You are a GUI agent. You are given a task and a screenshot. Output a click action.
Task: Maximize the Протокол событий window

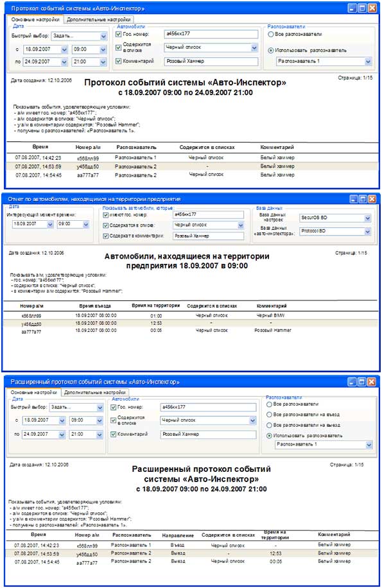point(362,8)
